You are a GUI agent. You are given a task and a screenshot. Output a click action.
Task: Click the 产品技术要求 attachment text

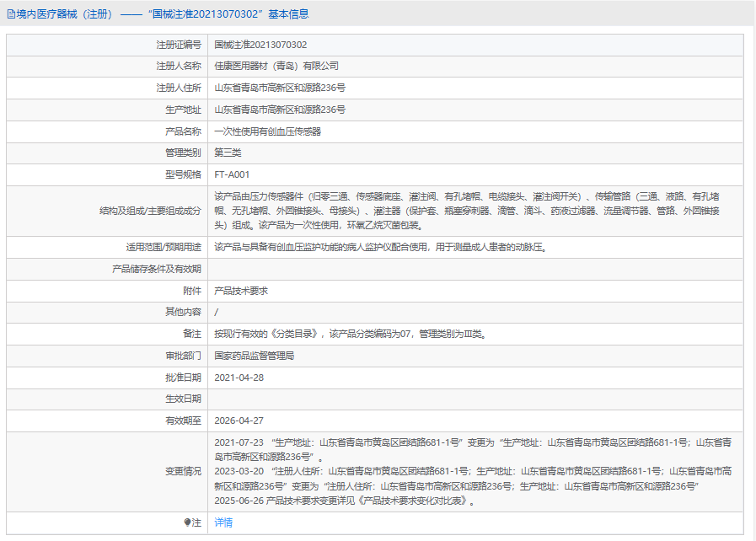coord(241,291)
